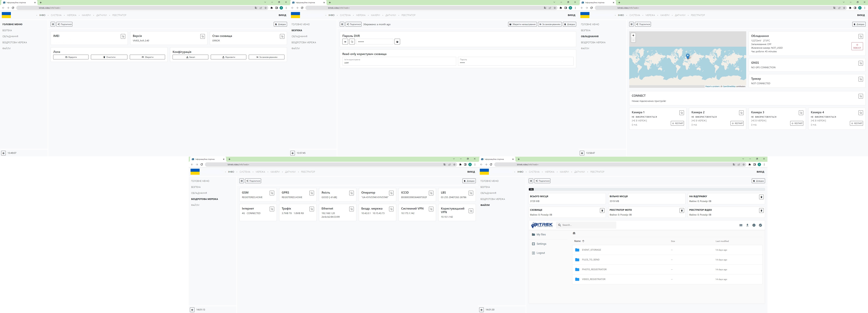Click the Відкрити logs button

(71, 57)
